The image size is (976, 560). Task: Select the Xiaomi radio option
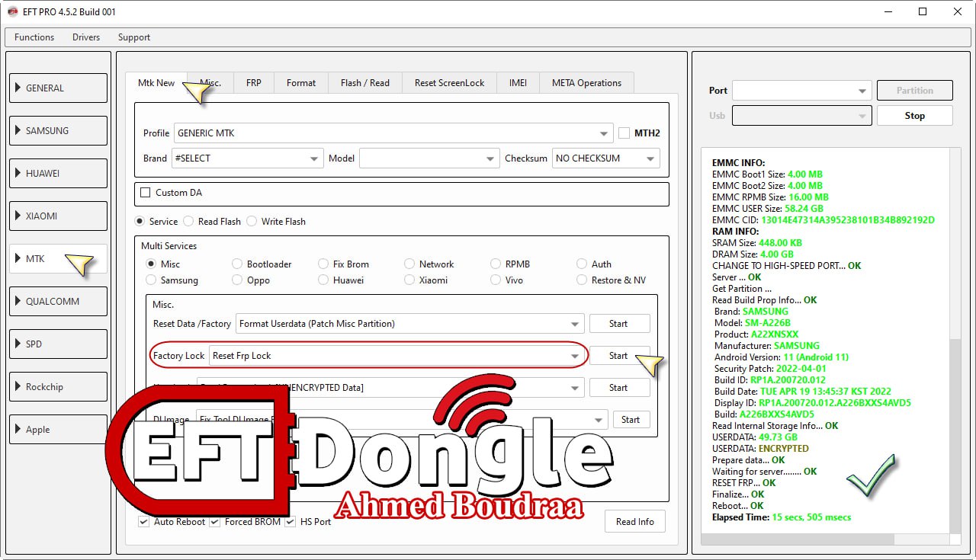pyautogui.click(x=409, y=280)
